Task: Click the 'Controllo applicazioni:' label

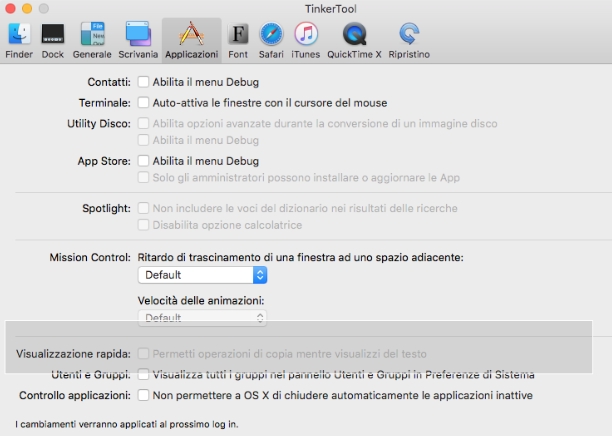Action: click(75, 395)
